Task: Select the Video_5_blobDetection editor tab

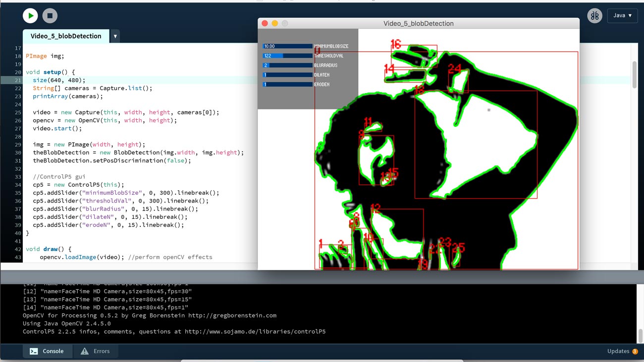Action: coord(66,36)
